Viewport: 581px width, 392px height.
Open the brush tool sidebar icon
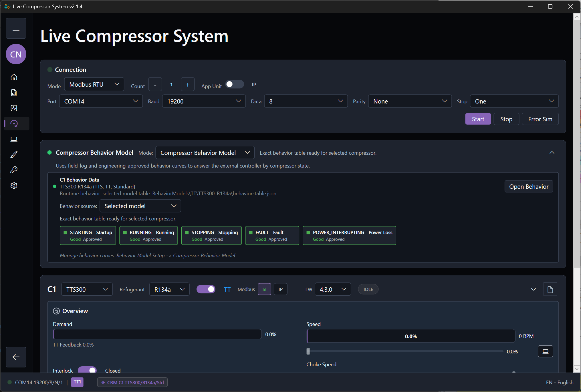pyautogui.click(x=14, y=154)
